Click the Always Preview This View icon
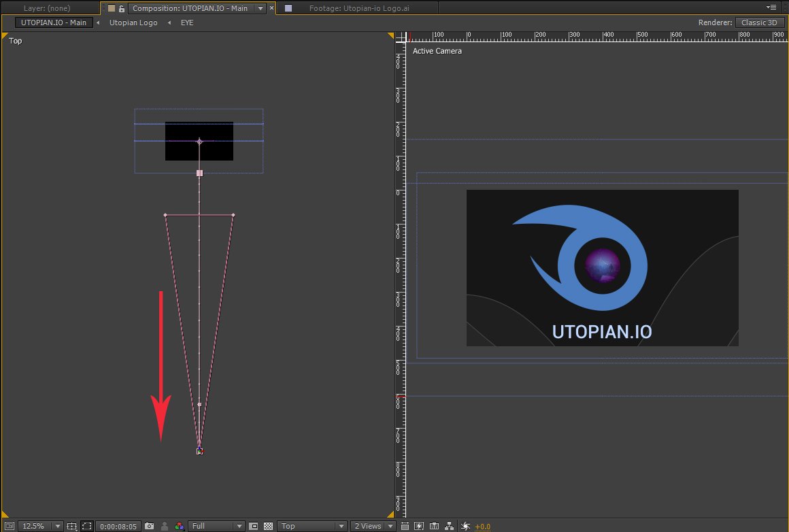This screenshot has height=532, width=789. point(9,526)
